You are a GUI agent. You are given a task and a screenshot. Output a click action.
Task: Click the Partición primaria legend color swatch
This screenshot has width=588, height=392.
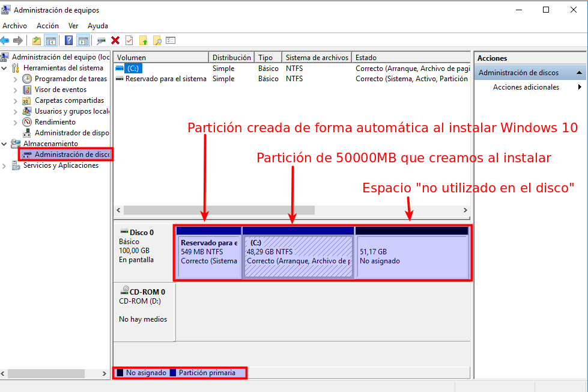(173, 373)
